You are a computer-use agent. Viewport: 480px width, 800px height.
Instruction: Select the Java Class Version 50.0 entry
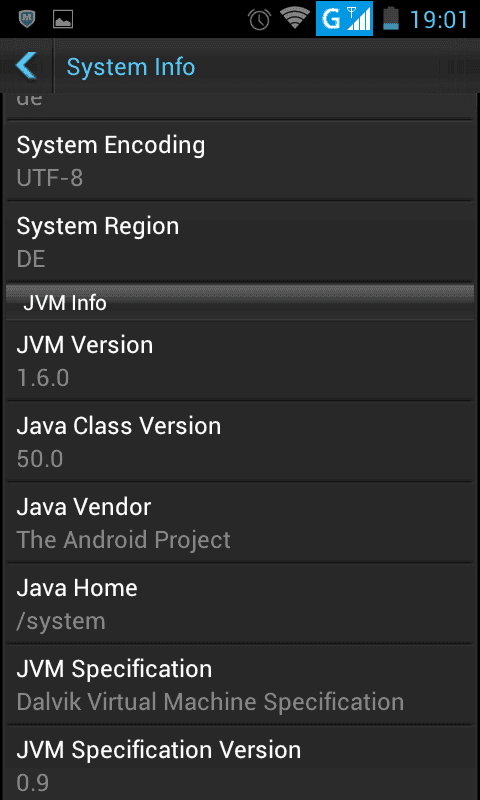pyautogui.click(x=240, y=442)
